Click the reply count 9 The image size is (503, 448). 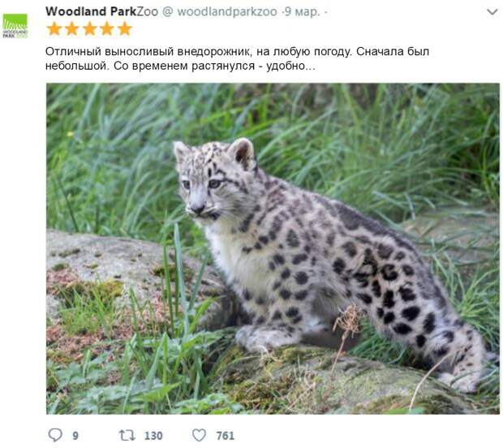(75, 436)
